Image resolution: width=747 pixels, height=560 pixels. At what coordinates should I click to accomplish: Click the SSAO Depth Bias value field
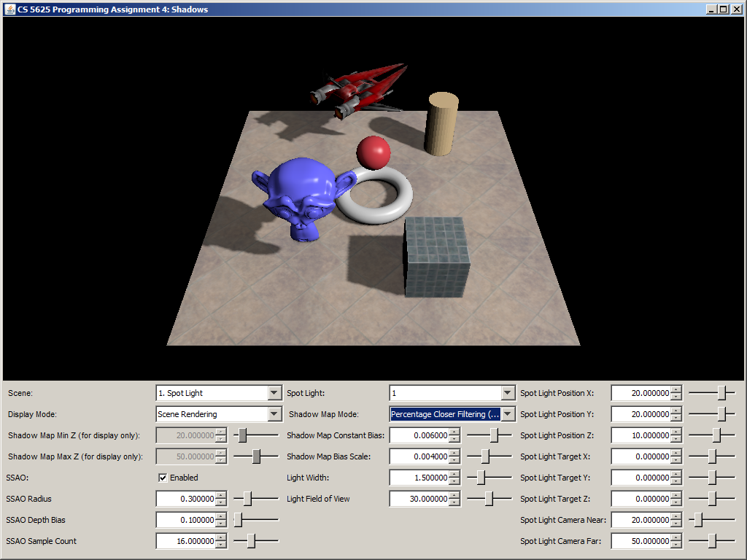point(186,520)
